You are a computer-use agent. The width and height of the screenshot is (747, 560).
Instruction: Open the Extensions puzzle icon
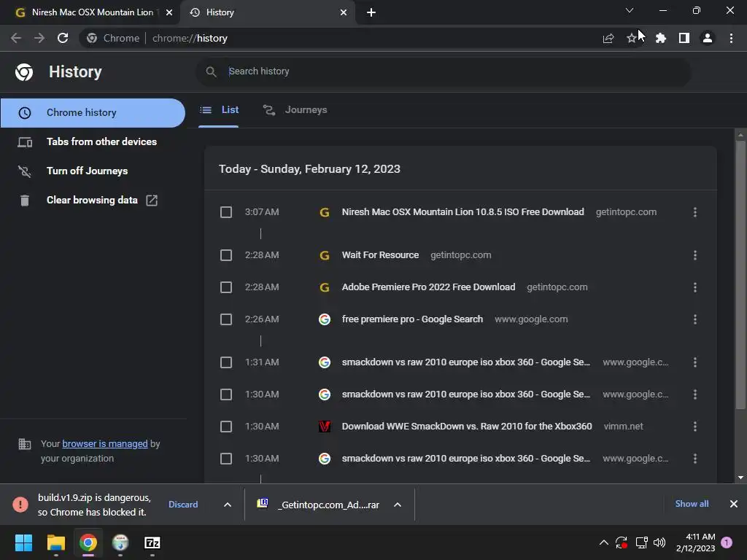pos(660,38)
